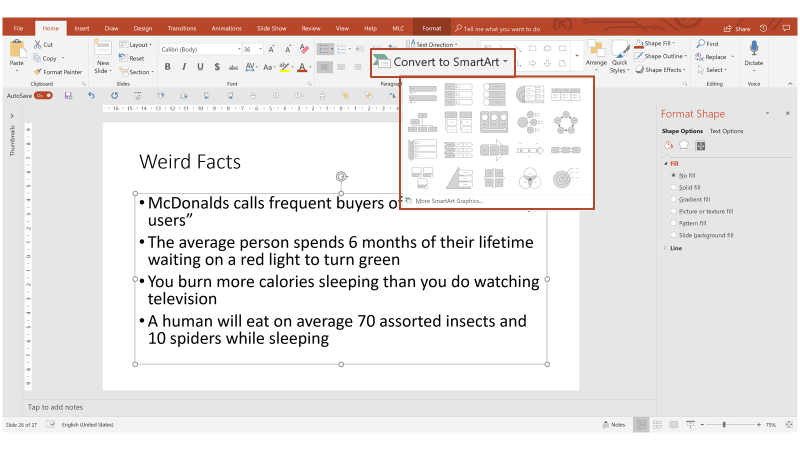The image size is (800, 450).
Task: Open the Insert ribbon tab
Action: 82,29
